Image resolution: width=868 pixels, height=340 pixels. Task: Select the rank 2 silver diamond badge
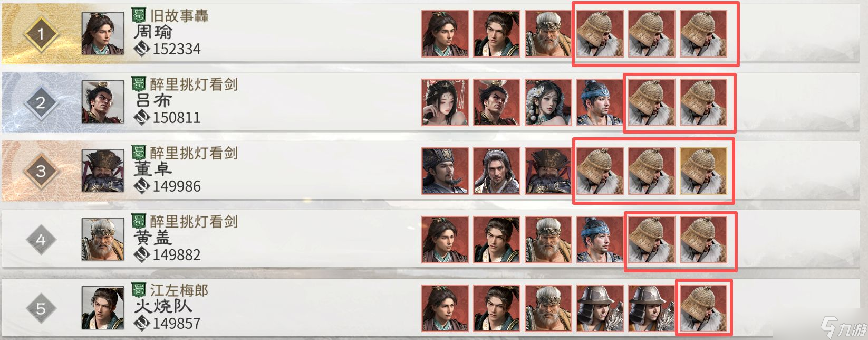pos(41,102)
